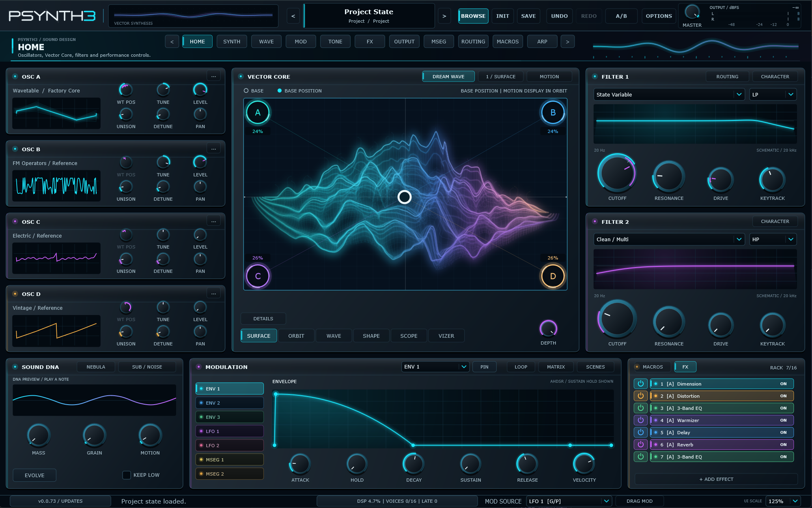This screenshot has height=508, width=812.
Task: Open State Variable filter type dropdown
Action: [669, 94]
